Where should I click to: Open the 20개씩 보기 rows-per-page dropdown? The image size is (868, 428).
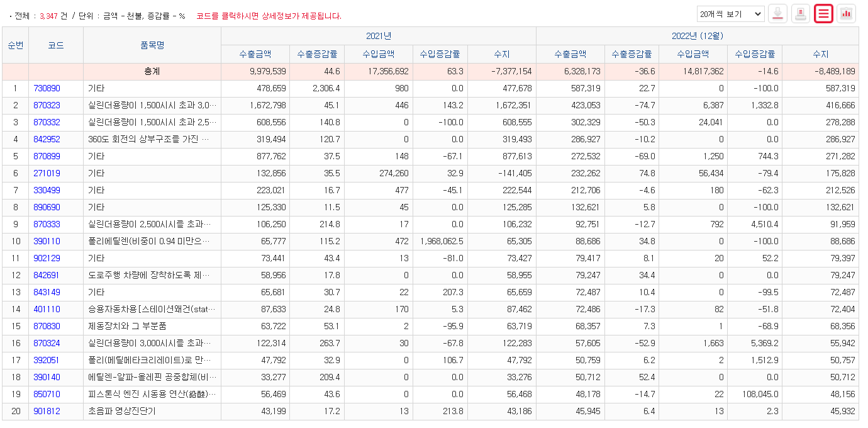730,13
